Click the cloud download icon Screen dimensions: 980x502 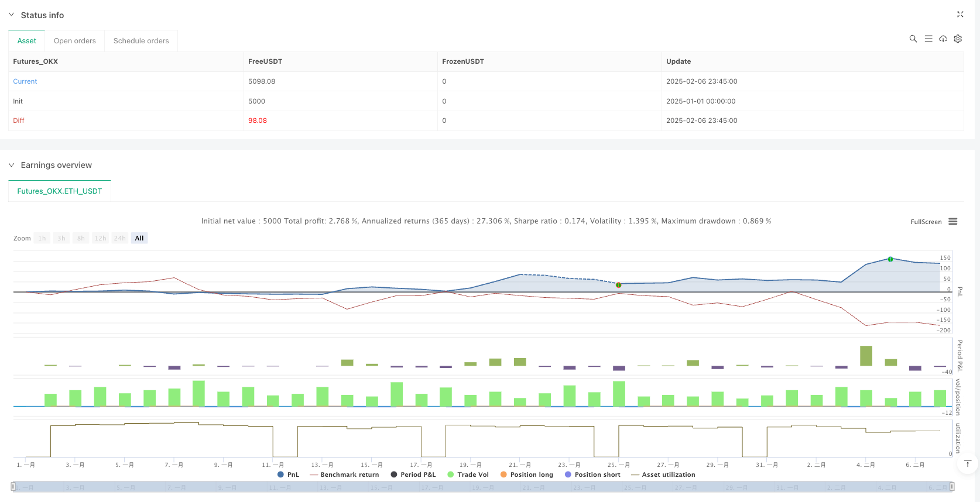point(943,39)
